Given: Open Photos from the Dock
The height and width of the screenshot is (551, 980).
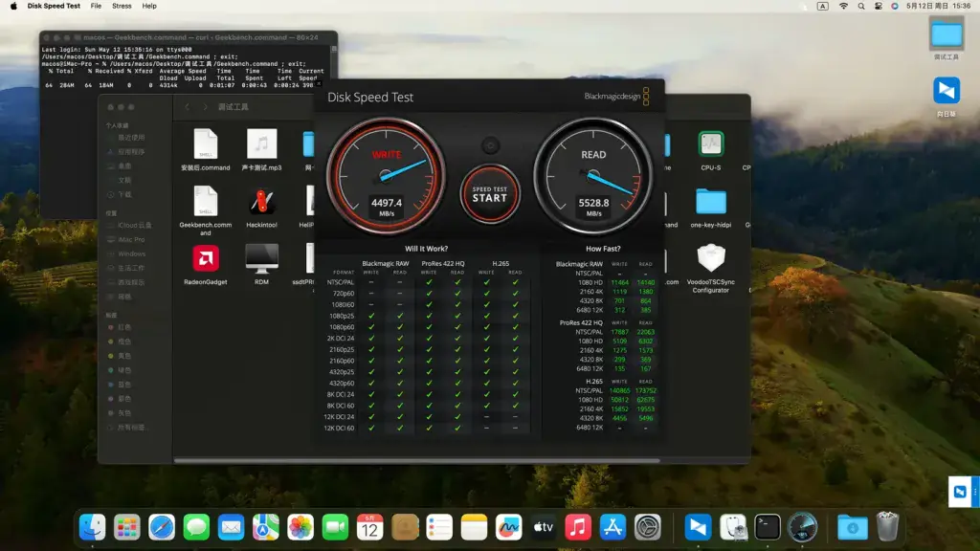Looking at the screenshot, I should pyautogui.click(x=301, y=528).
